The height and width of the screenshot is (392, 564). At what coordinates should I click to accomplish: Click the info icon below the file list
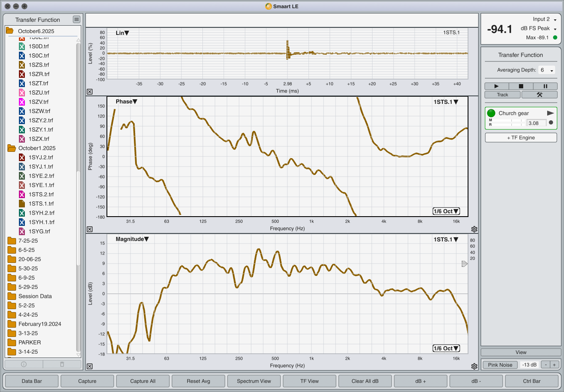tap(24, 364)
